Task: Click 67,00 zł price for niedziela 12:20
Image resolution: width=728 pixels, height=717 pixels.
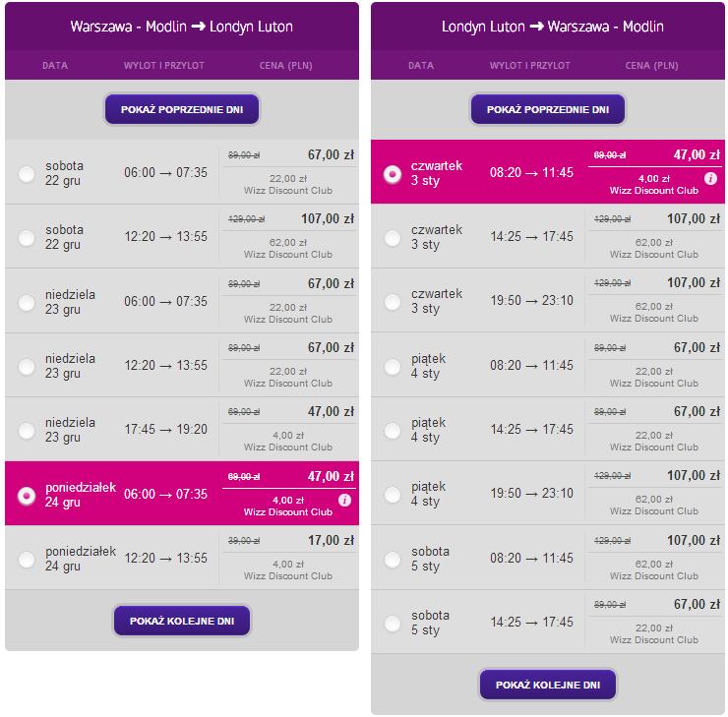Action: 331,347
